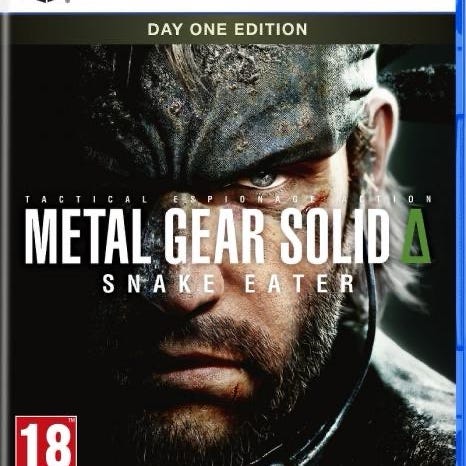This screenshot has height=466, width=466.
Task: Click Snake's ear
Action: click(383, 133)
